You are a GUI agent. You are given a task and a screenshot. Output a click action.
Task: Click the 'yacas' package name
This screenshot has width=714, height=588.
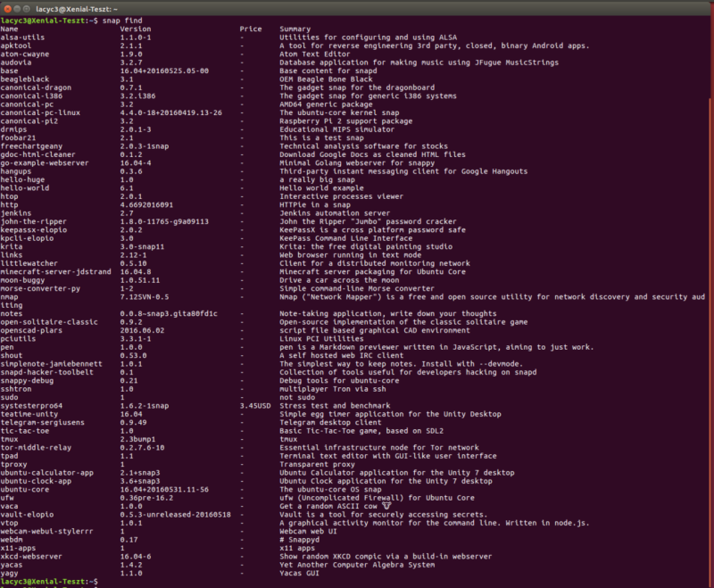click(12, 565)
